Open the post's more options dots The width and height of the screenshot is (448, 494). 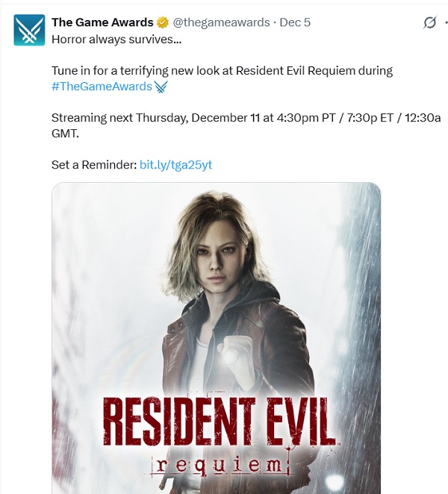446,22
